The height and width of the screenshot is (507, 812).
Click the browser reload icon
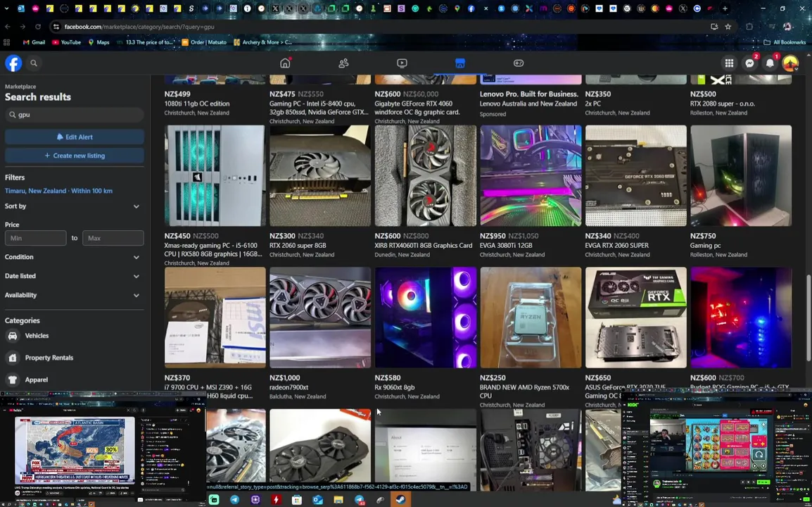[38, 27]
